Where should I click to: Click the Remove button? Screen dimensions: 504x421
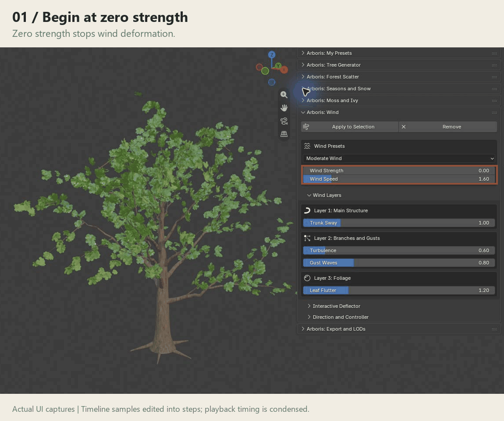tap(448, 127)
